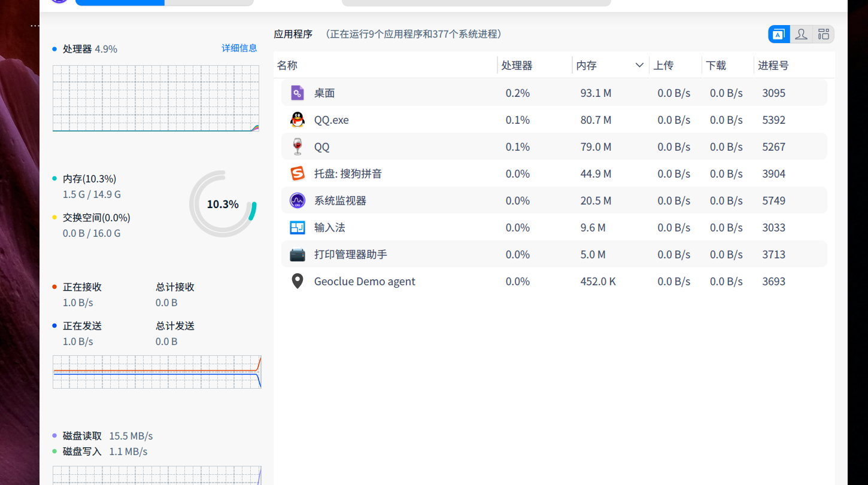Sort by 名称 column header
Viewport: 868px width, 485px height.
pos(287,65)
